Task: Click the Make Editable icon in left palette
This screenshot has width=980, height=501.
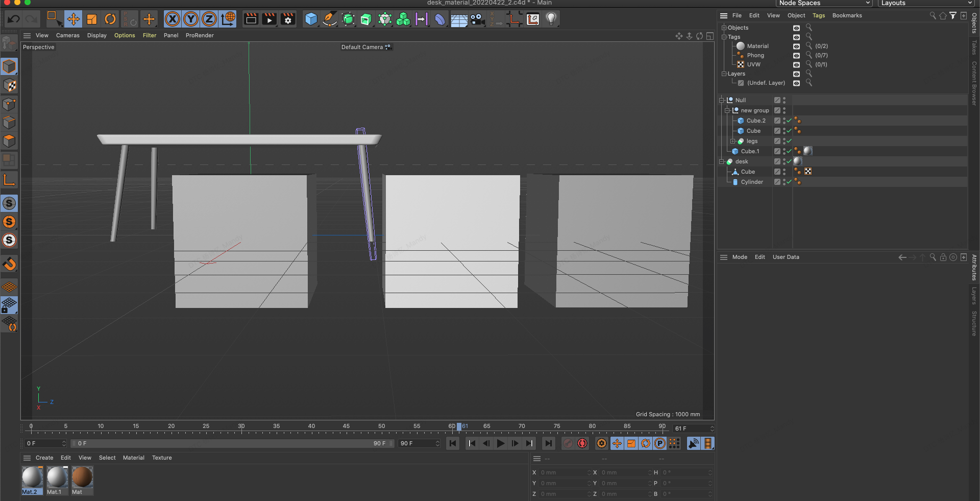Action: pyautogui.click(x=9, y=43)
